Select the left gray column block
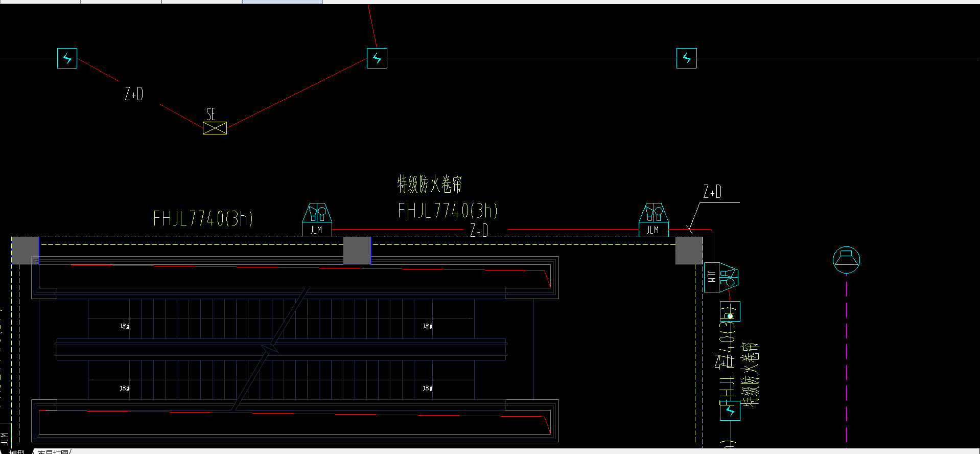980x454 pixels. 25,251
